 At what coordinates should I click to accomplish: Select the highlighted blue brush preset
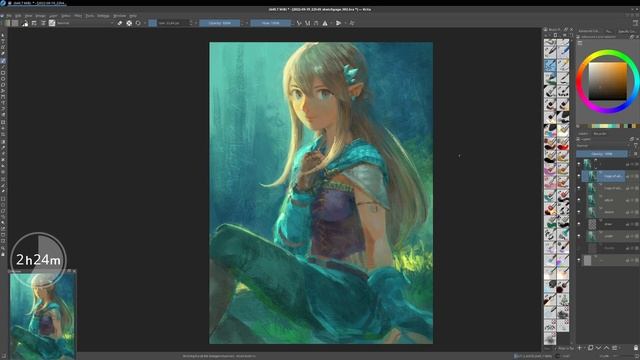pyautogui.click(x=550, y=65)
